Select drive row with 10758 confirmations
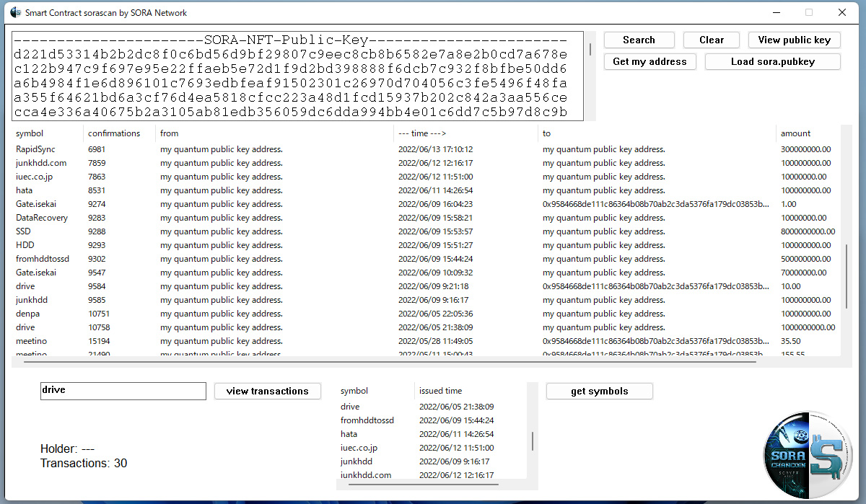The image size is (866, 504). [427, 327]
